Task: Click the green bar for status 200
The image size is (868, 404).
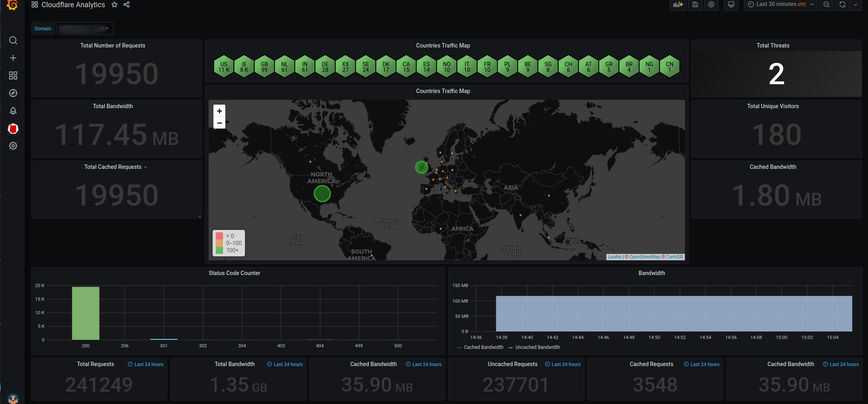Action: pos(86,313)
